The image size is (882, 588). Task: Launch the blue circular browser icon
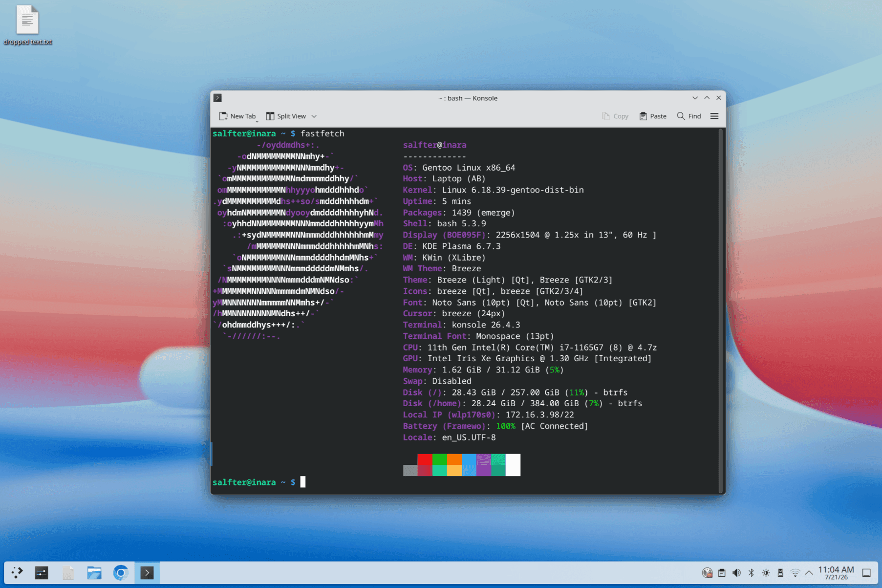pos(121,572)
